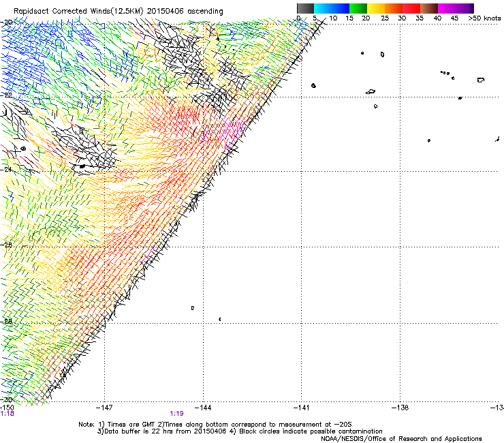The width and height of the screenshot is (504, 443).
Task: Click the '-138' longitude axis label
Action: click(400, 408)
